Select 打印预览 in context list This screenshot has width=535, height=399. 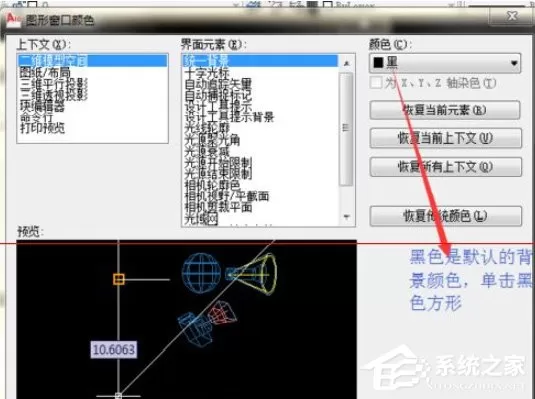[x=42, y=128]
